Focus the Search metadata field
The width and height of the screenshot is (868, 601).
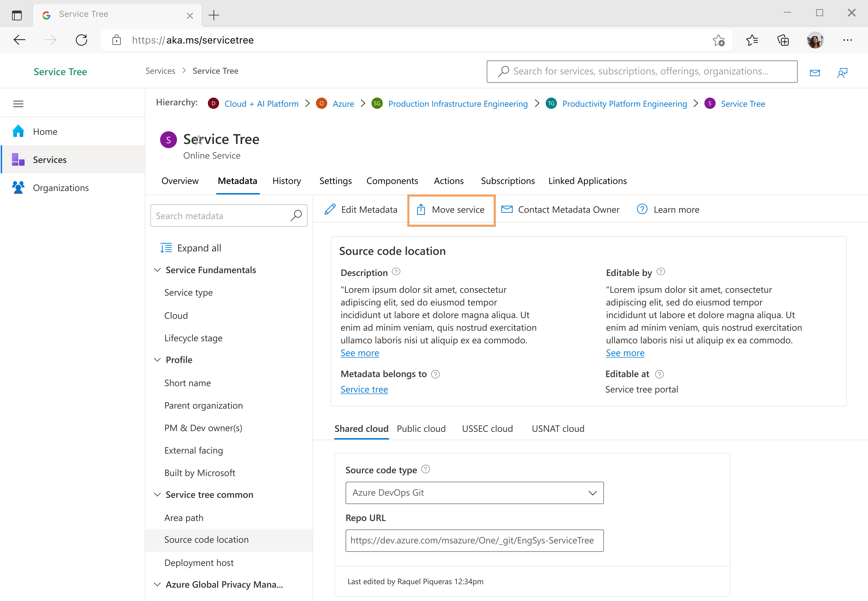click(x=229, y=215)
